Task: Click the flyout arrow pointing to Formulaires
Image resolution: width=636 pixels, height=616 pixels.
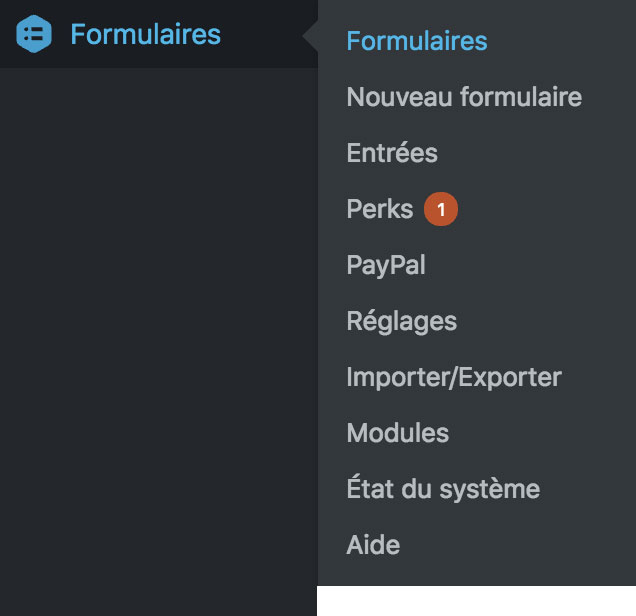Action: coord(310,38)
